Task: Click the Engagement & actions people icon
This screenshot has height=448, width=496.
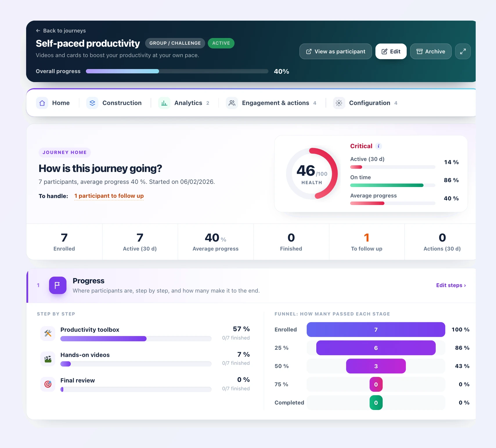Action: coord(232,103)
